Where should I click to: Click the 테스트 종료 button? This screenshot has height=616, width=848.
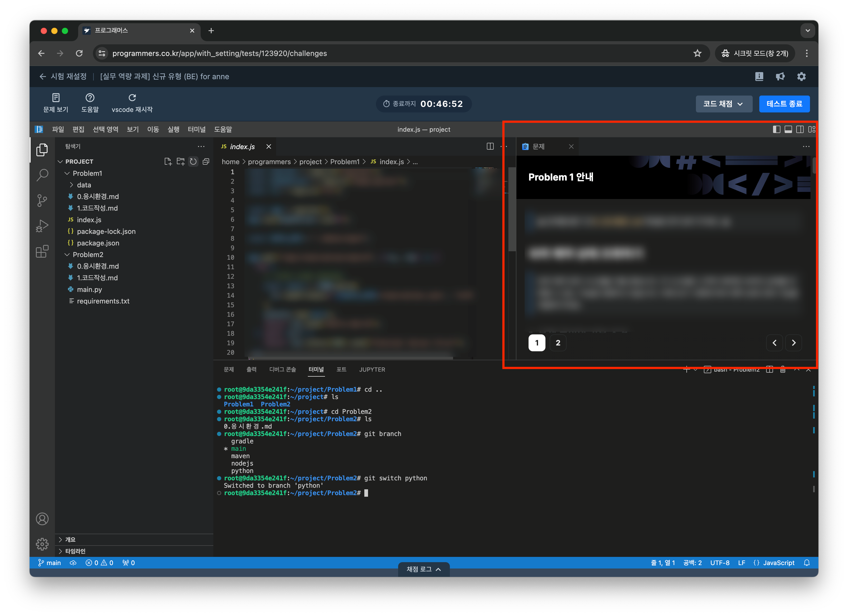pyautogui.click(x=784, y=104)
